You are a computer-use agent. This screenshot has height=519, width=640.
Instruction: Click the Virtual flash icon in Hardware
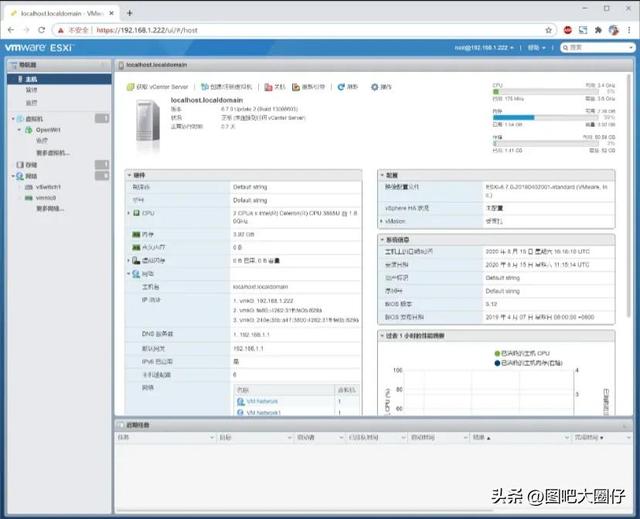[x=136, y=260]
